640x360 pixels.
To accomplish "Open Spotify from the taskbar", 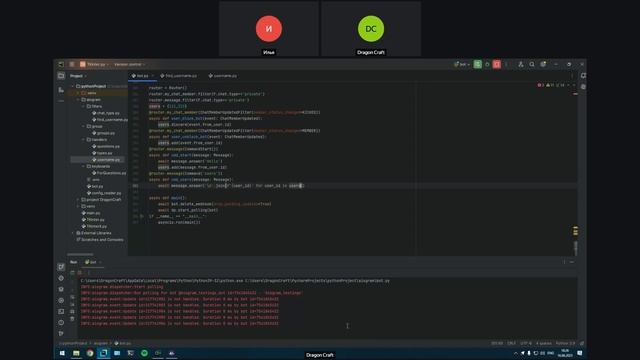I will pyautogui.click(x=144, y=353).
